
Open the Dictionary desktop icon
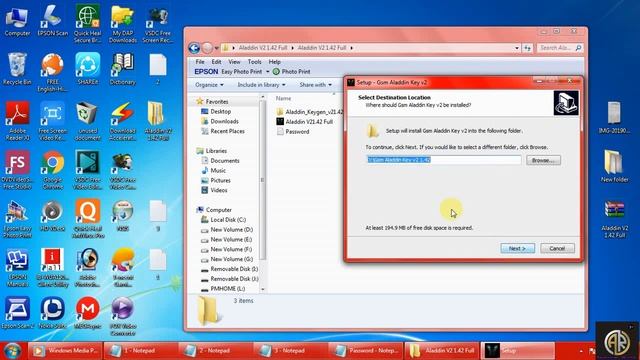tap(122, 69)
